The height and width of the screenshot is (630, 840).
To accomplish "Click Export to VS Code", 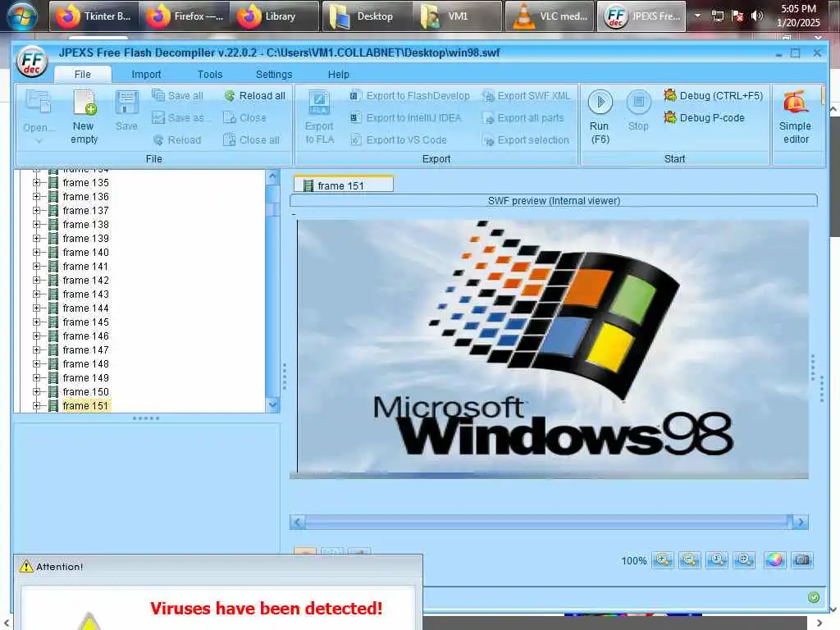I will tap(399, 139).
